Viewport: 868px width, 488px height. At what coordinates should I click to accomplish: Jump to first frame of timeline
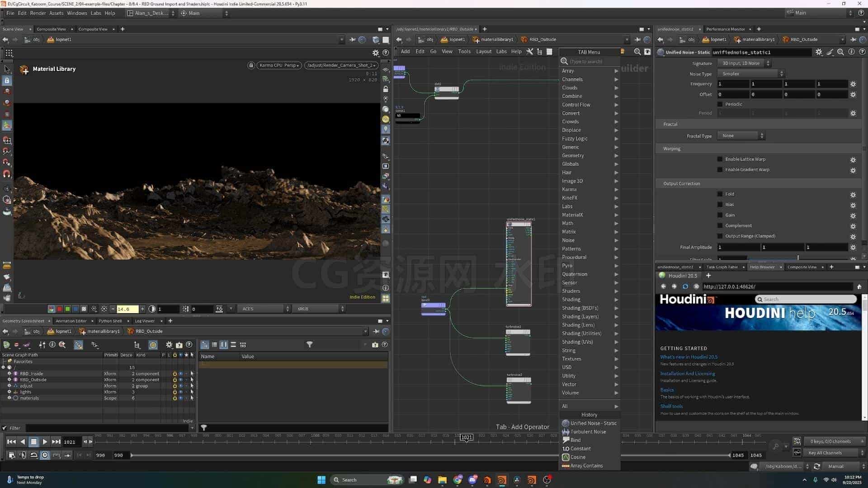click(11, 442)
